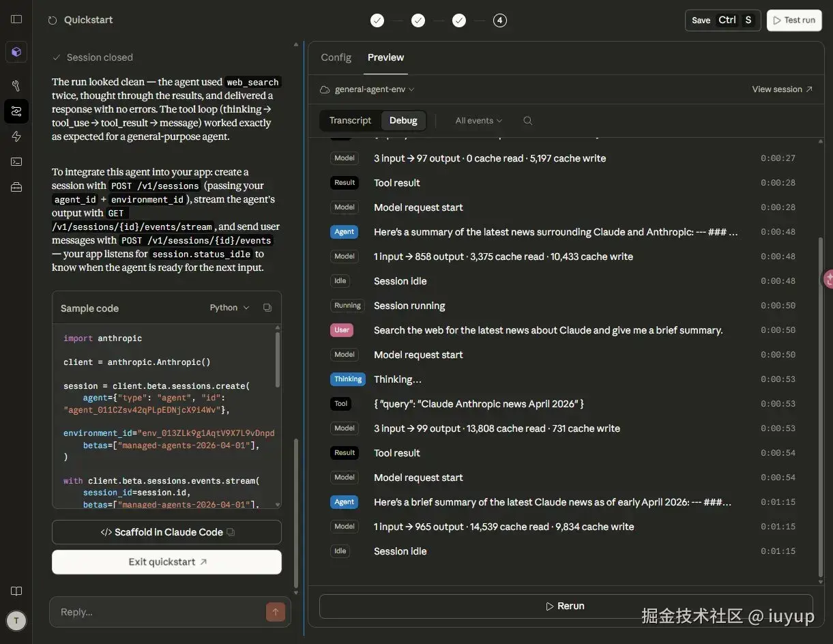This screenshot has width=833, height=644.
Task: Open the briefcase icon in sidebar
Action: tap(16, 187)
